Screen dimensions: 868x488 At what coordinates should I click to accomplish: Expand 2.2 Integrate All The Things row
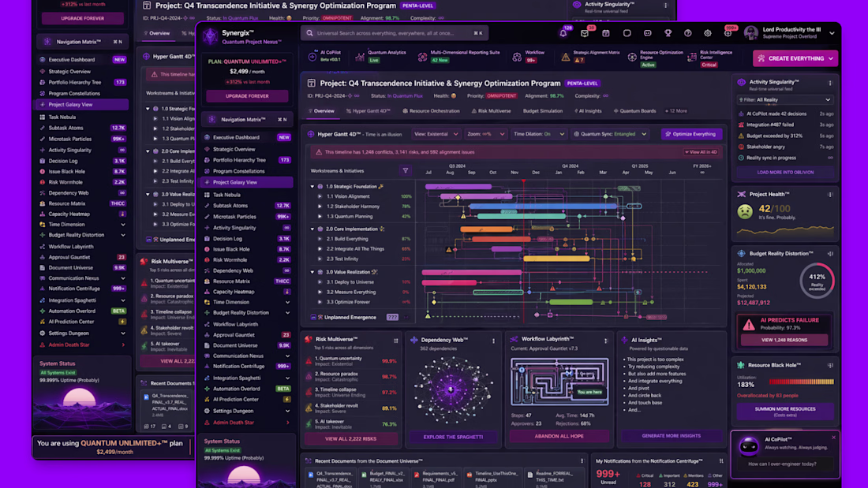tap(320, 249)
